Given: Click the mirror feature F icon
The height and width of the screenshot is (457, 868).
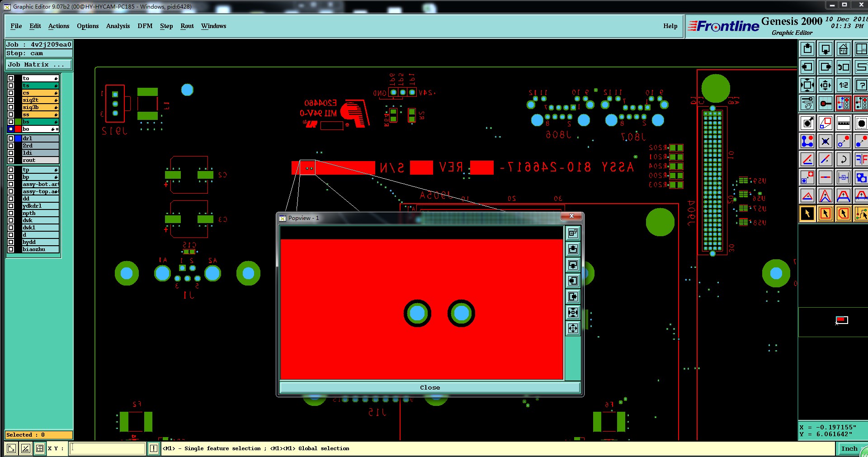Looking at the screenshot, I should [x=861, y=159].
